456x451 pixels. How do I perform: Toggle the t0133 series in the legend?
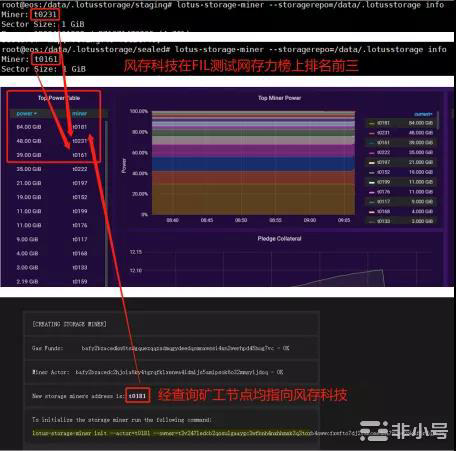tap(383, 221)
